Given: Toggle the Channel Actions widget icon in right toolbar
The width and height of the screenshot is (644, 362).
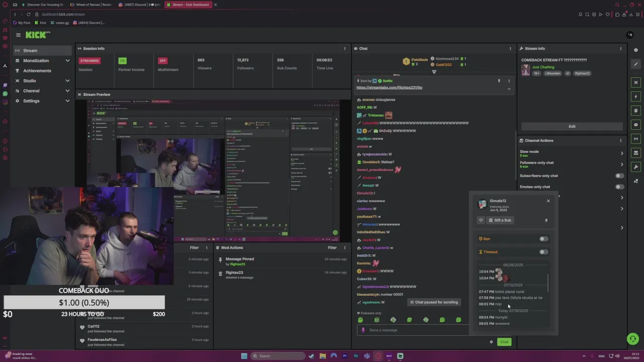Looking at the screenshot, I should (636, 153).
